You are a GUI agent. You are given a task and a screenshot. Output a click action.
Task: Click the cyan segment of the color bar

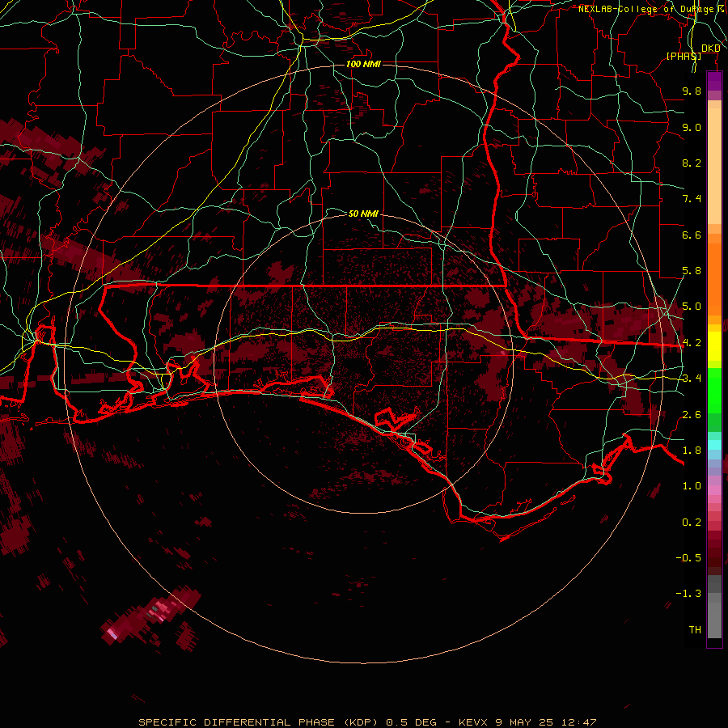pyautogui.click(x=714, y=445)
